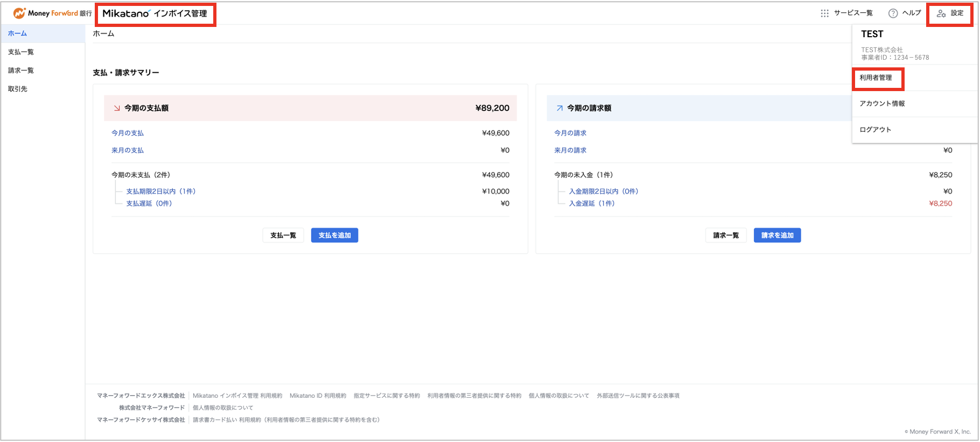This screenshot has height=442, width=980.
Task: Open 入金遅延（1件） link
Action: point(592,203)
